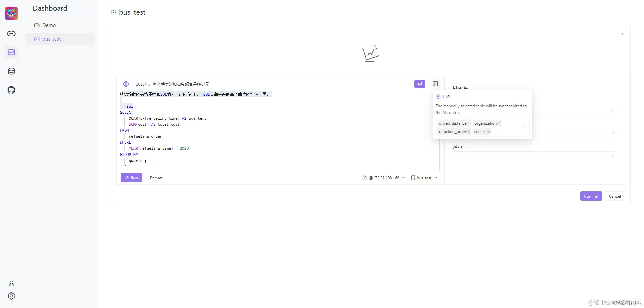
Task: Expand the selected tables dropdown arrow
Action: click(526, 127)
